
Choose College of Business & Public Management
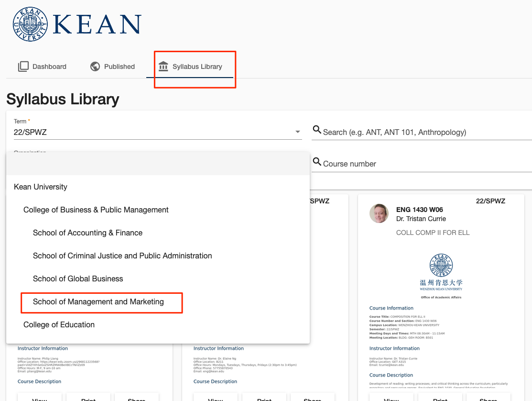tap(158, 210)
